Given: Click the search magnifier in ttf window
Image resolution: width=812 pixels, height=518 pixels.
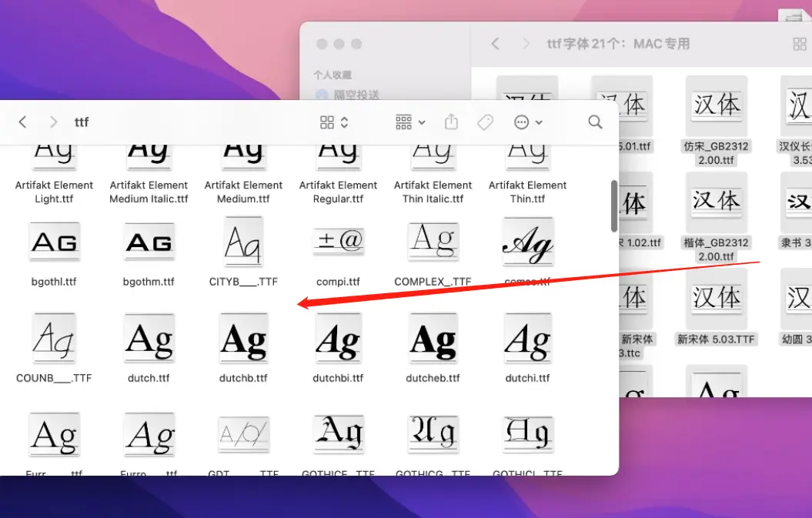Looking at the screenshot, I should pos(595,122).
